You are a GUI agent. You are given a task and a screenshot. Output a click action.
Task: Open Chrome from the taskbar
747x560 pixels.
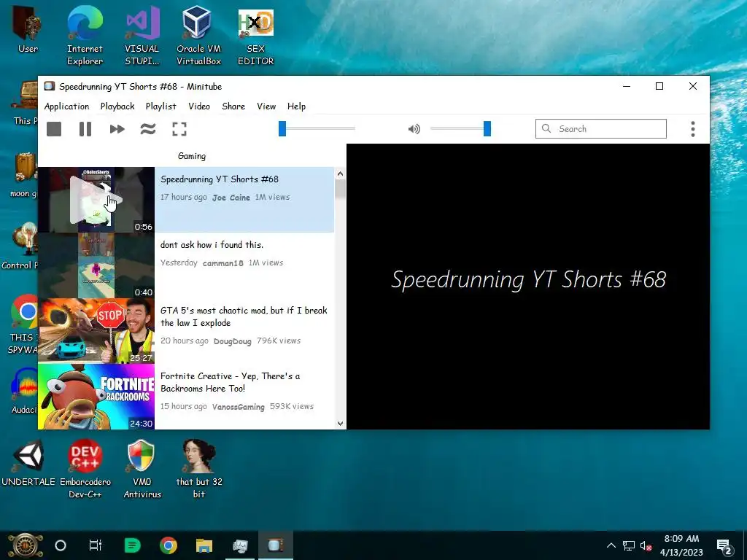[x=169, y=545]
